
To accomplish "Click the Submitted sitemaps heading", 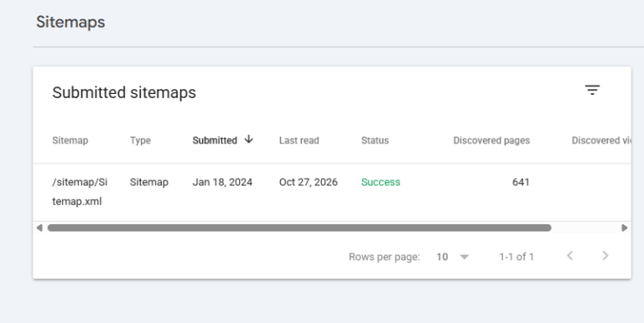I will pyautogui.click(x=124, y=92).
